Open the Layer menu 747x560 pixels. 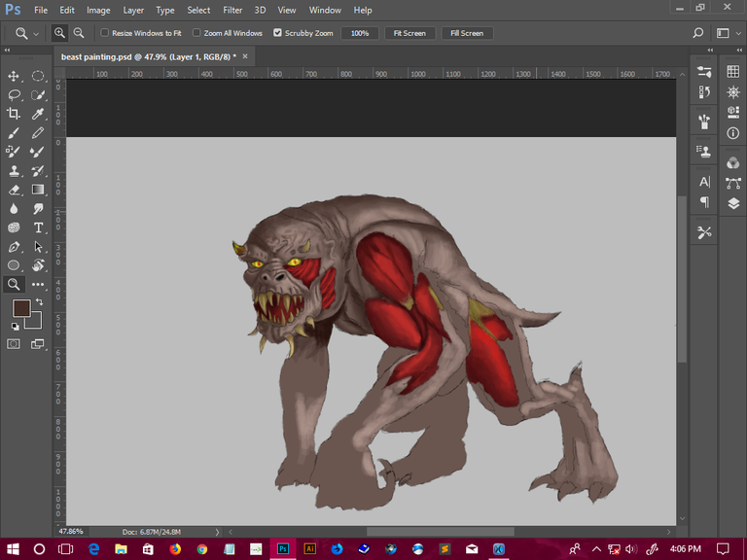pyautogui.click(x=133, y=10)
